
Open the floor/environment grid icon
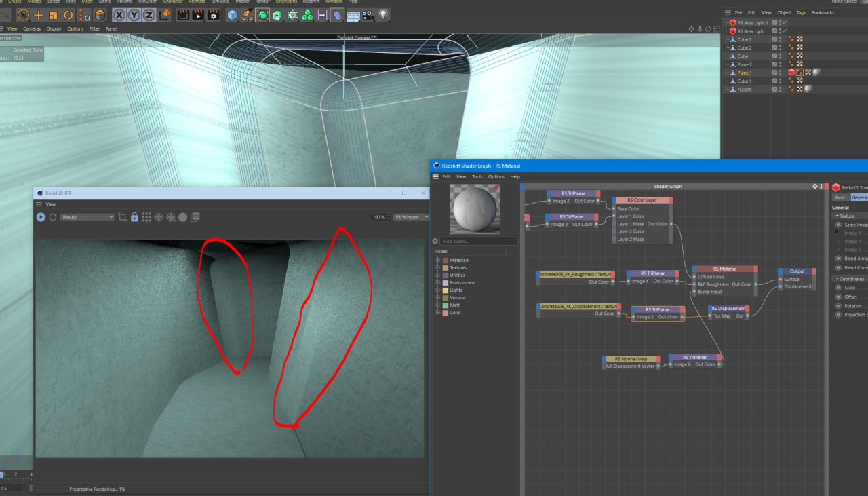pos(353,15)
